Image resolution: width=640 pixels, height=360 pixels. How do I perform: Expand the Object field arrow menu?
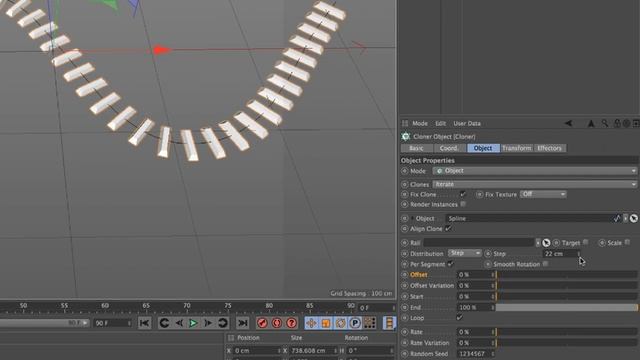pos(625,219)
